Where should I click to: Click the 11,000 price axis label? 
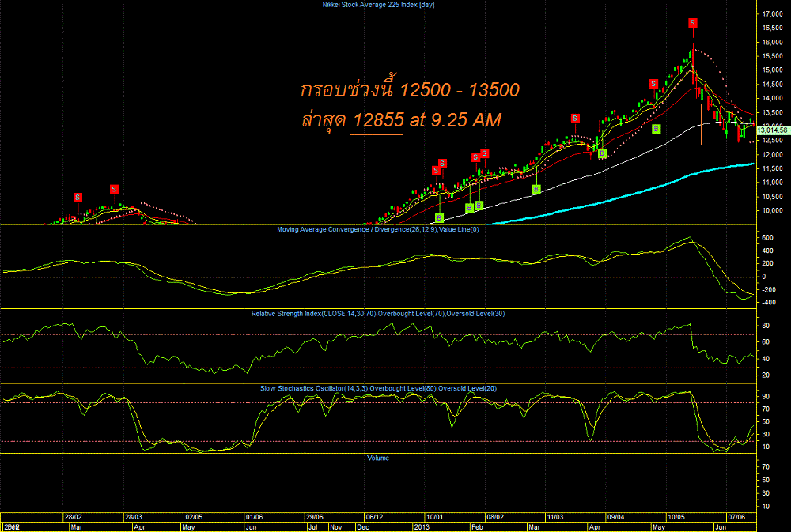772,183
